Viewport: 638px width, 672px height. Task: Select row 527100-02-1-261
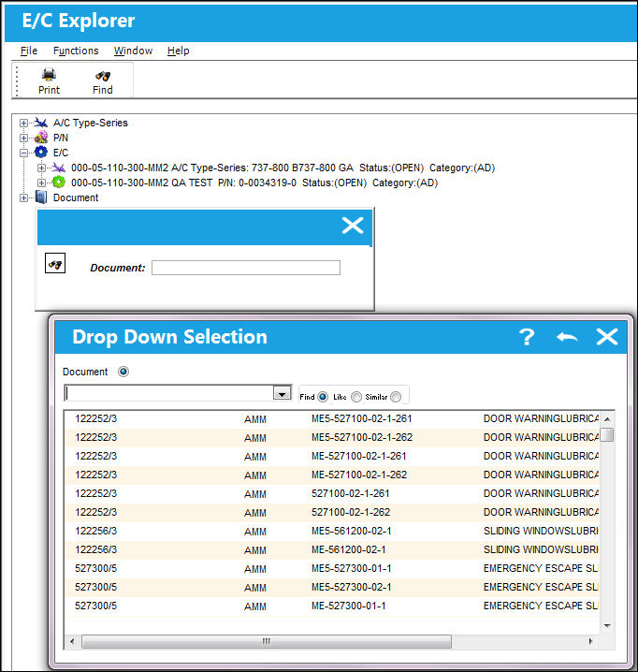point(332,494)
